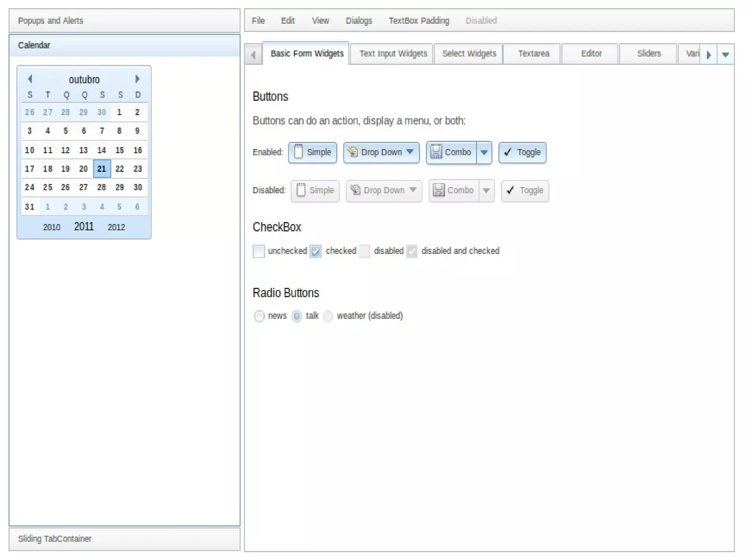The height and width of the screenshot is (560, 747).
Task: Click the enabled Combo save button
Action: click(x=451, y=152)
